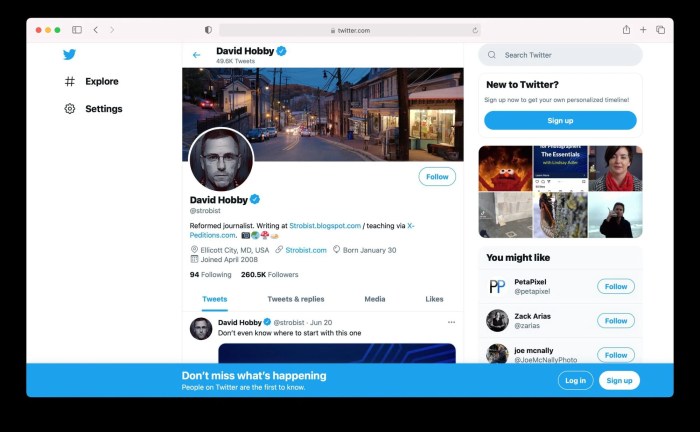Image resolution: width=700 pixels, height=432 pixels.
Task: Open the Safari share menu
Action: pyautogui.click(x=626, y=30)
